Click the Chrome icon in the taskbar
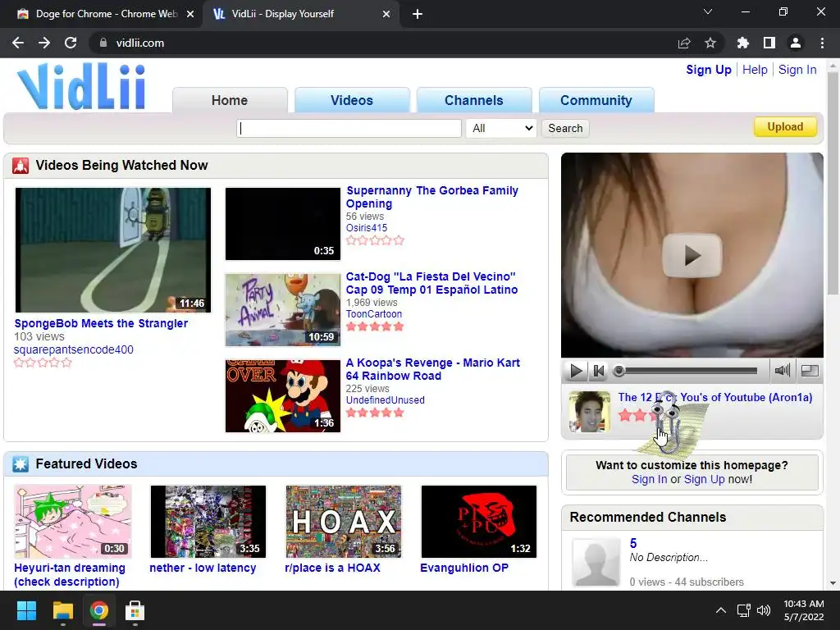This screenshot has height=630, width=840. tap(99, 610)
